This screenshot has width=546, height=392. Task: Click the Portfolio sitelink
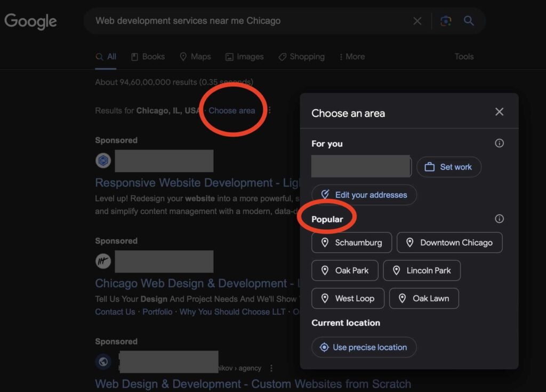[x=157, y=312]
